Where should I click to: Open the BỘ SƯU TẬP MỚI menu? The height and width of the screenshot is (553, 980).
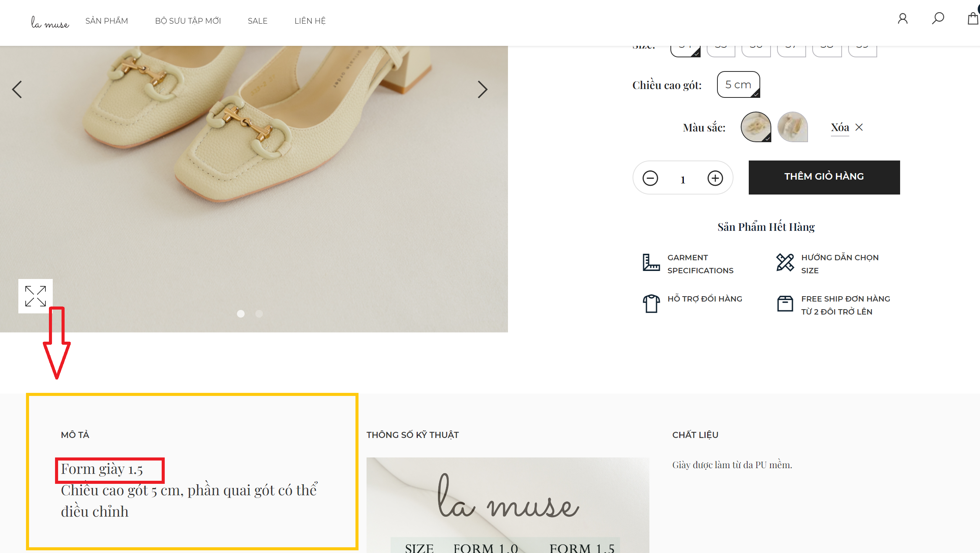click(x=188, y=21)
